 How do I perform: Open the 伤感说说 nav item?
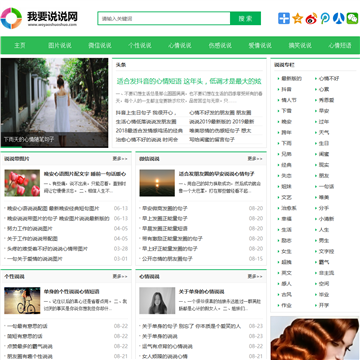pos(220,45)
